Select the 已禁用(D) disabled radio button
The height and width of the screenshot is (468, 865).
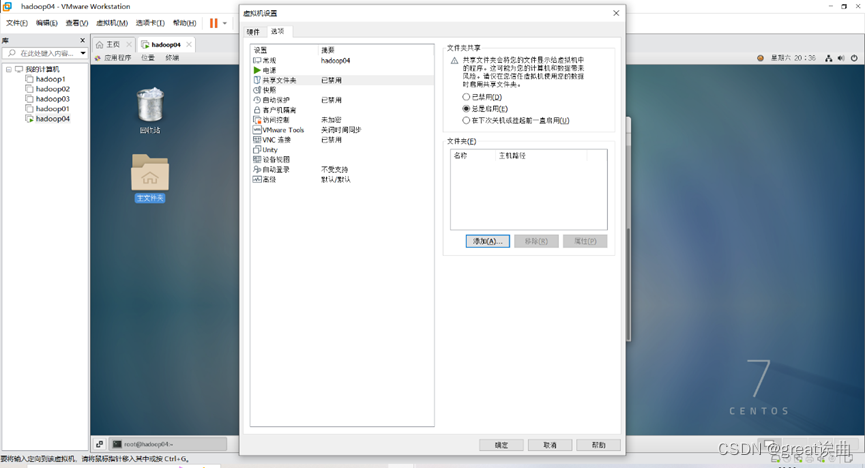point(466,97)
